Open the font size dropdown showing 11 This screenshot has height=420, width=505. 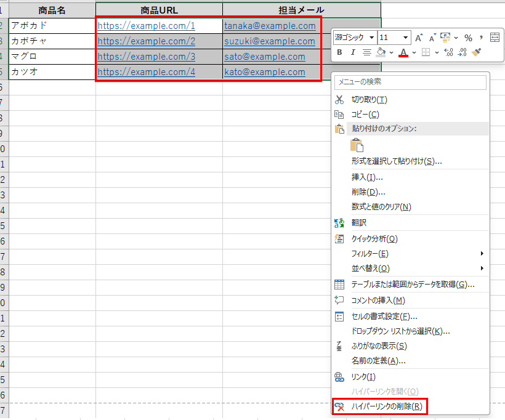point(405,38)
